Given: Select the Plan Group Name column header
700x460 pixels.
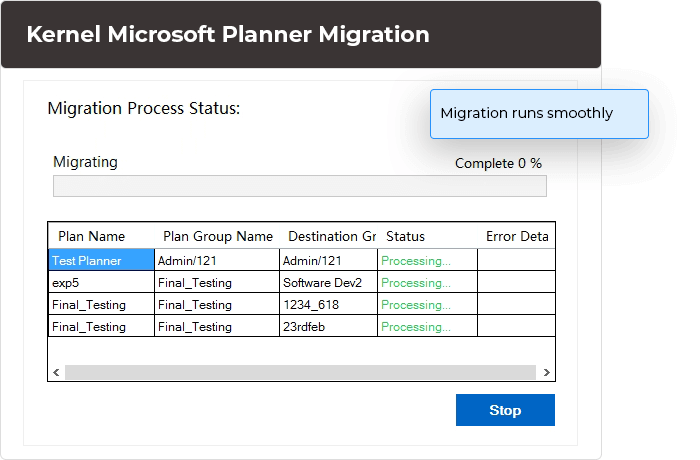Looking at the screenshot, I should (x=218, y=236).
